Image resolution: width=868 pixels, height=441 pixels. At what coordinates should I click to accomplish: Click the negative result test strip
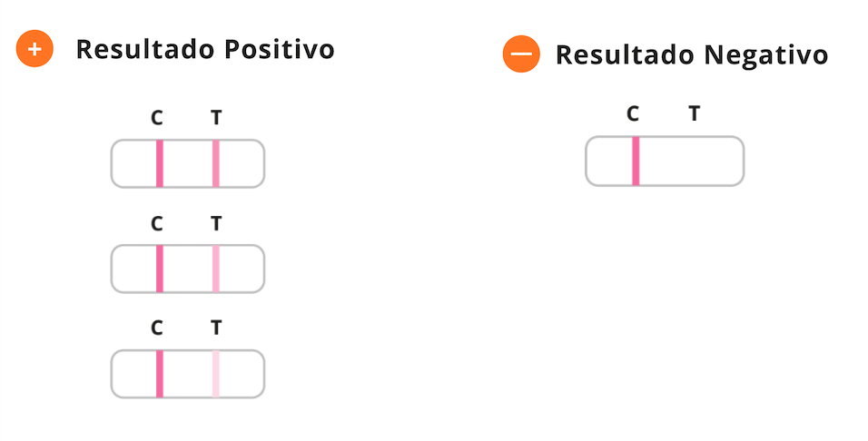tap(665, 161)
